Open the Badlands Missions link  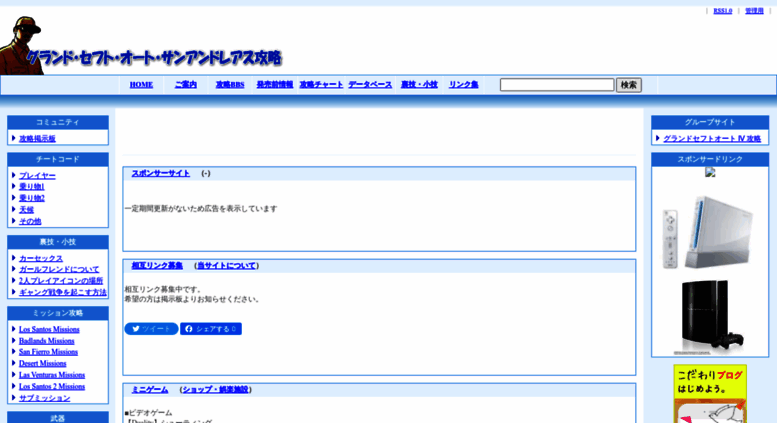tap(47, 341)
